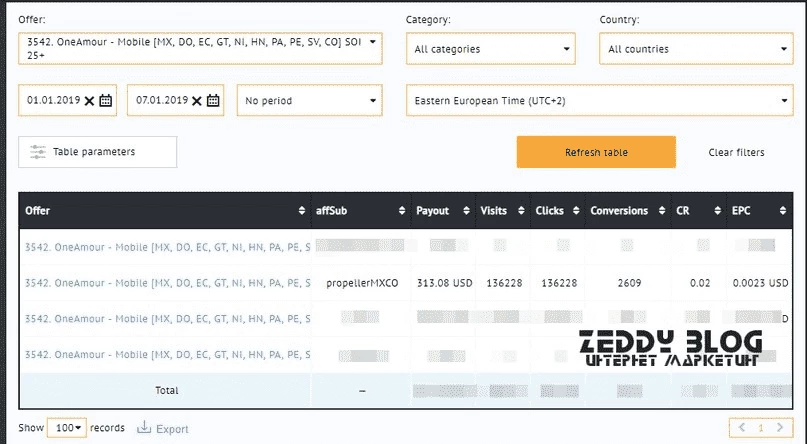This screenshot has height=444, width=807.
Task: Click the Payout column header text
Action: [432, 210]
